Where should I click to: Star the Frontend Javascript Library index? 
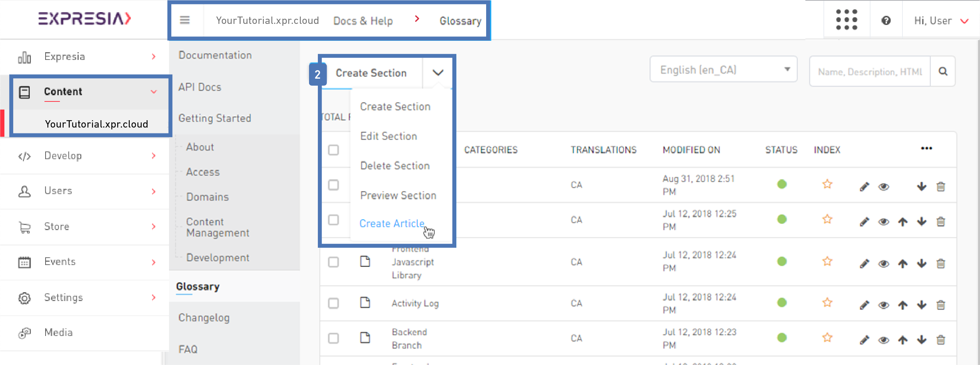(x=827, y=261)
